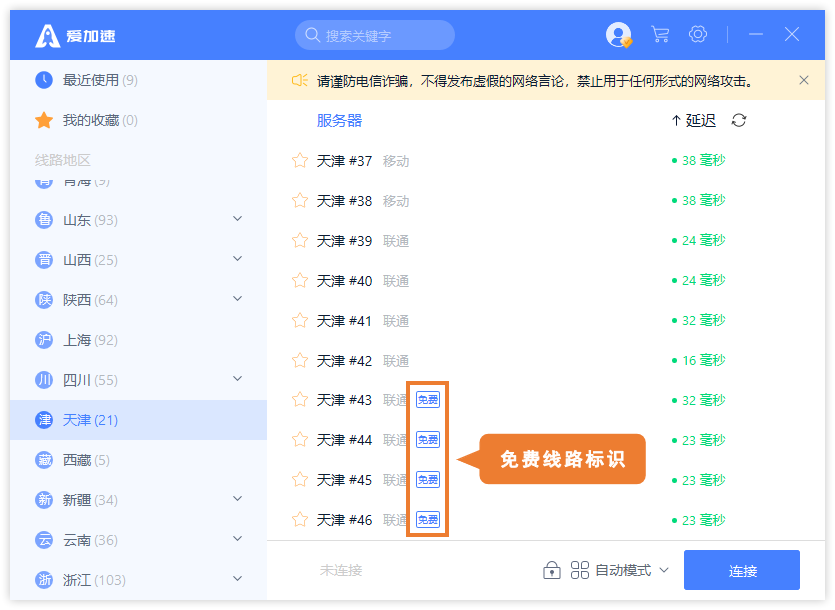Expand the 新疆 region list
The image size is (835, 610).
click(x=238, y=499)
